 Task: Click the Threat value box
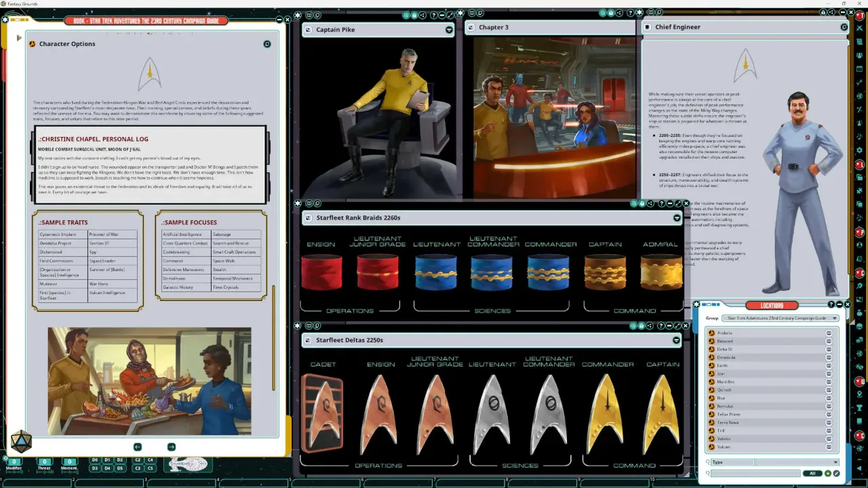44,462
